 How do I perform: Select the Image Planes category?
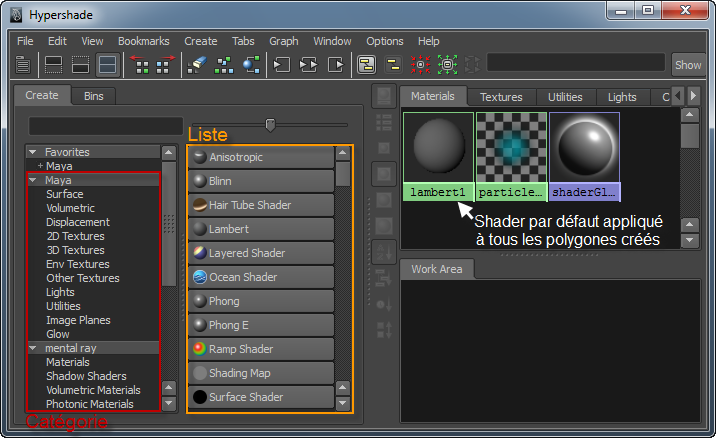tap(78, 320)
